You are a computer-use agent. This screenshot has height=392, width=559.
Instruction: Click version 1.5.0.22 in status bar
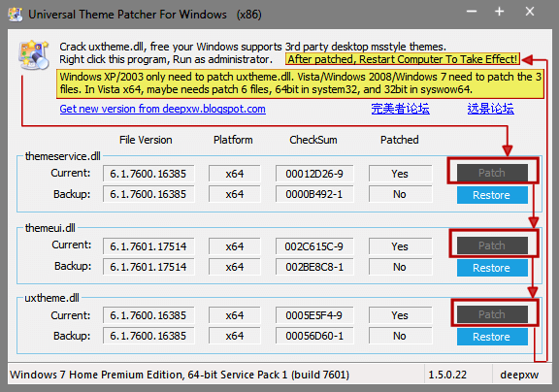point(447,375)
